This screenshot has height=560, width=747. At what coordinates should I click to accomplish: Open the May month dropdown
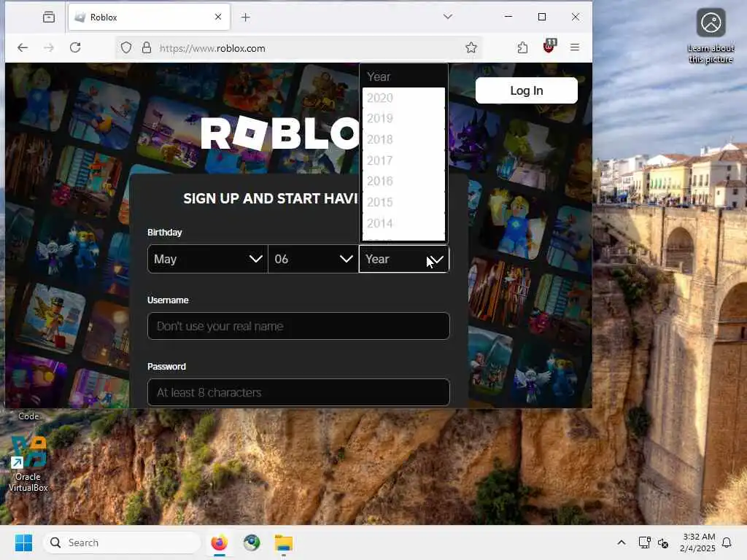[x=208, y=259]
